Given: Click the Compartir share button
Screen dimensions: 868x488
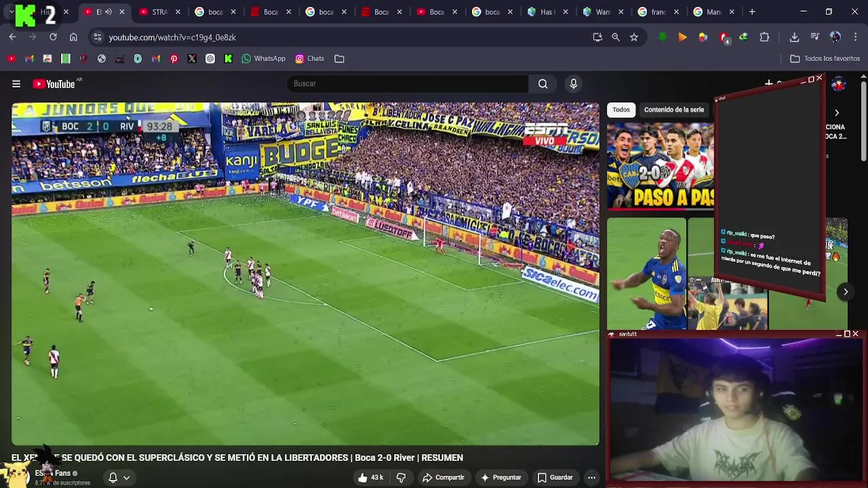Looking at the screenshot, I should click(443, 477).
